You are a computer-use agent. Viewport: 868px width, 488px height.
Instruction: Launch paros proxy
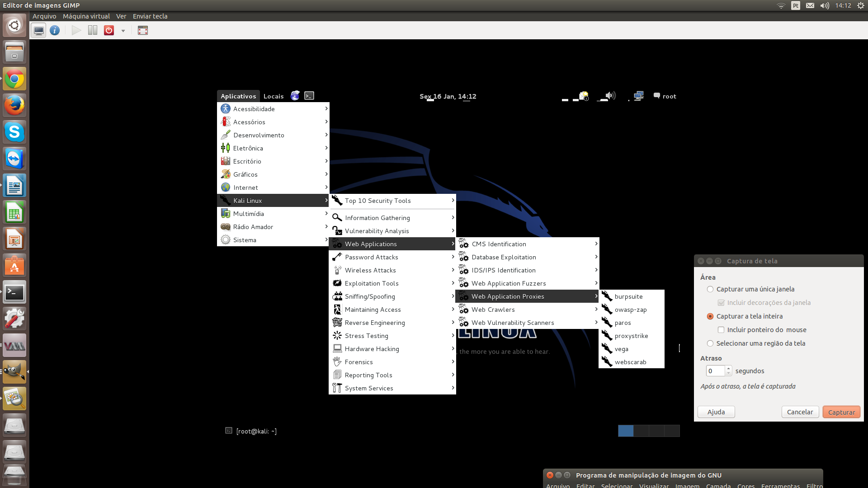click(632, 323)
